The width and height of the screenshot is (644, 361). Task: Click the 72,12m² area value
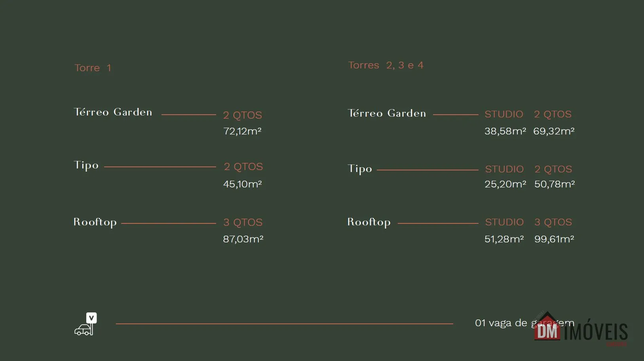[242, 131]
